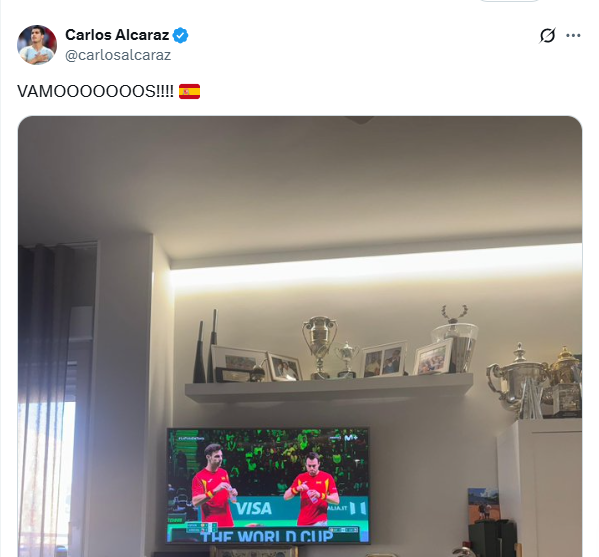
Task: Click the left player in red shirt
Action: (x=214, y=485)
